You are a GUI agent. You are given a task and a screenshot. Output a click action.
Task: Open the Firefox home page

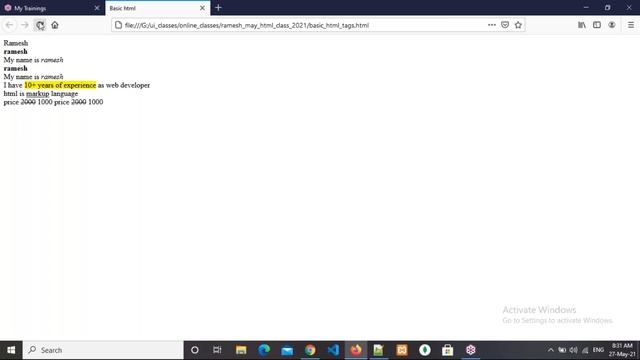pos(55,25)
